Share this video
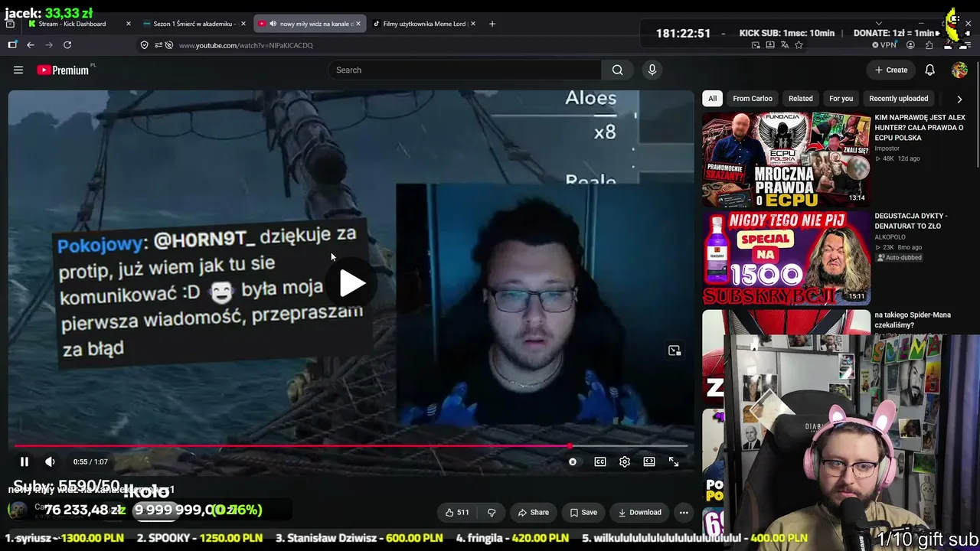The height and width of the screenshot is (551, 980). pos(533,513)
